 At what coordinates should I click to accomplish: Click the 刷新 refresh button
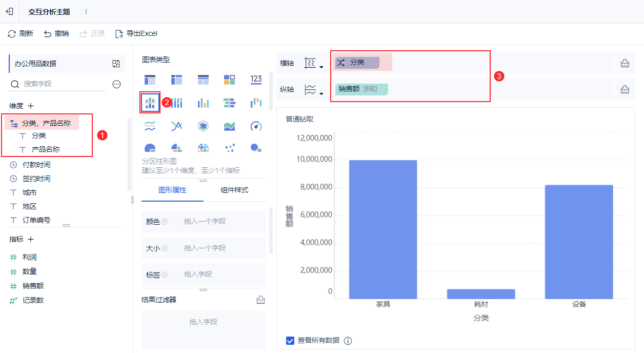pos(21,33)
